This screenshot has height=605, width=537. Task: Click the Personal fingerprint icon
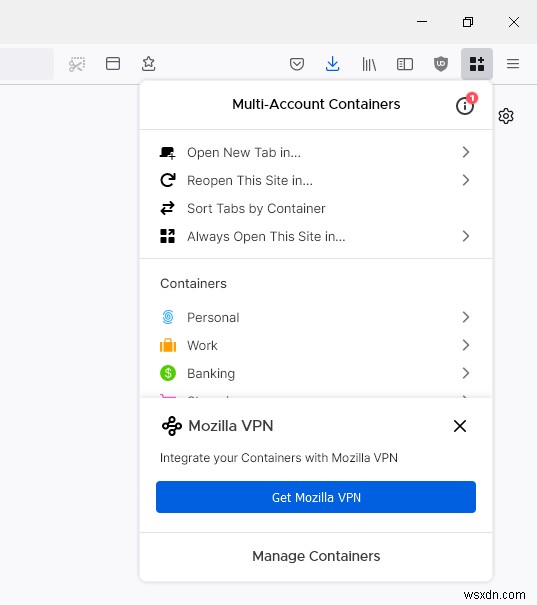[x=168, y=317]
